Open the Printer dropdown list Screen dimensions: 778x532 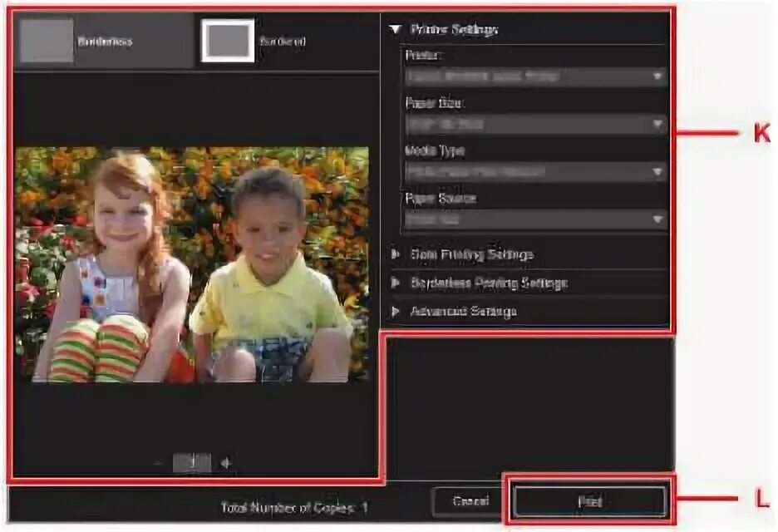535,76
